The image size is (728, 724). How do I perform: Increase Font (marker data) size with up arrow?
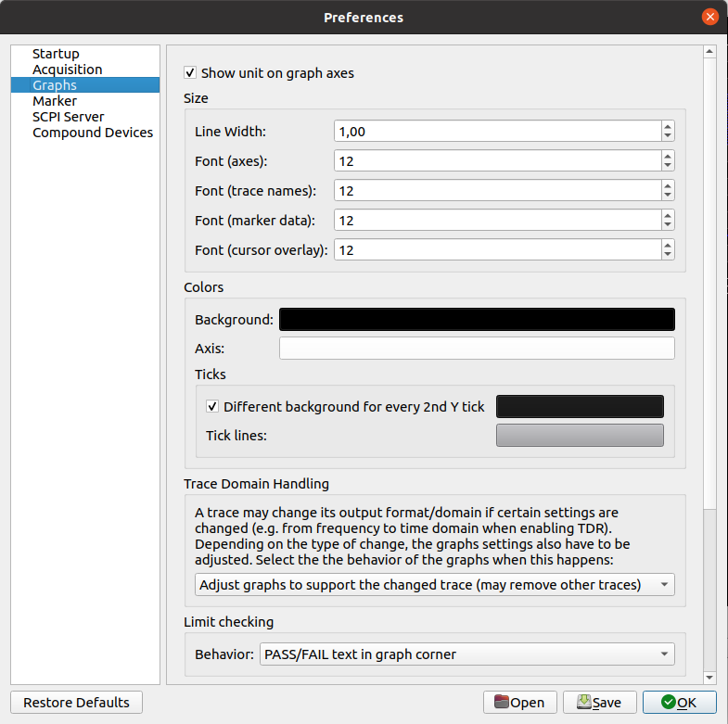coord(668,216)
